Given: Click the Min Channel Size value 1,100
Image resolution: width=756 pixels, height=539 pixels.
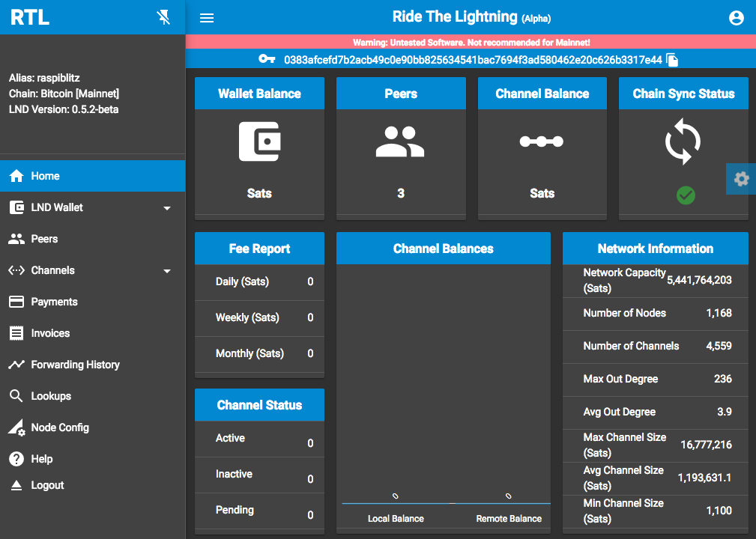Looking at the screenshot, I should coord(719,511).
